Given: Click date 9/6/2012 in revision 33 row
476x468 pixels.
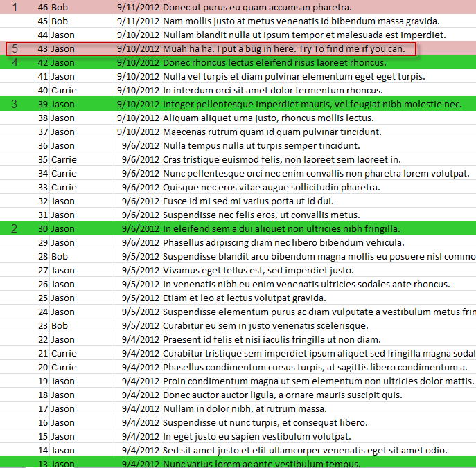Looking at the screenshot, I should pyautogui.click(x=141, y=188).
